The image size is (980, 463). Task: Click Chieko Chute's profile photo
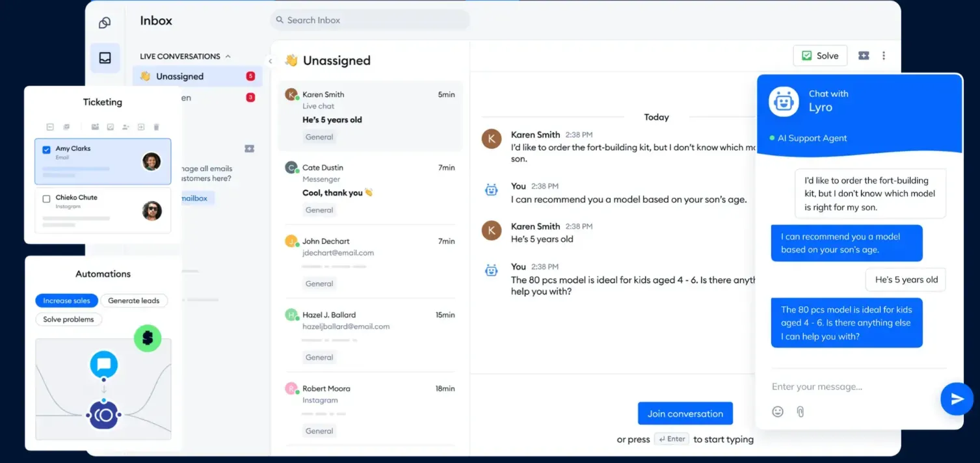pos(152,211)
